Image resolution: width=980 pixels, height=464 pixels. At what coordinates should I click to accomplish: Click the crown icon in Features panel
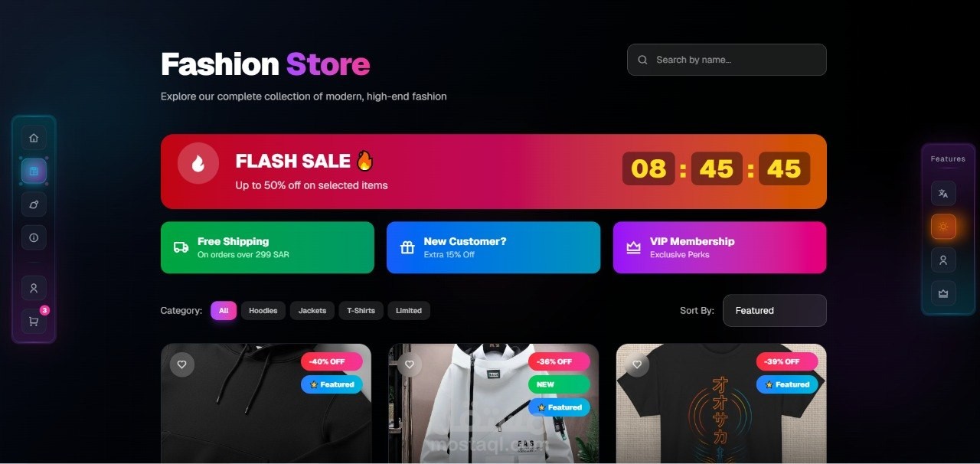943,293
